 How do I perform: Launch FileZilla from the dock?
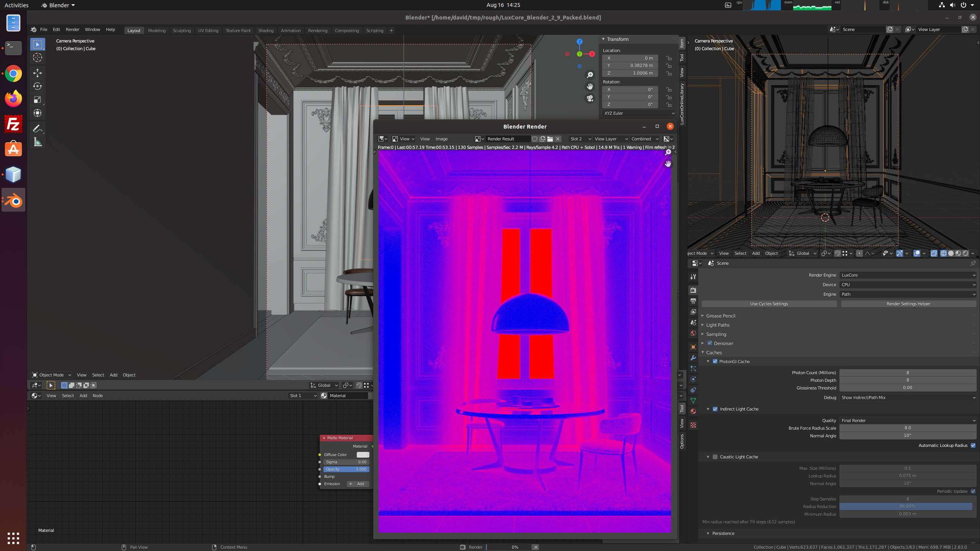pos(13,124)
